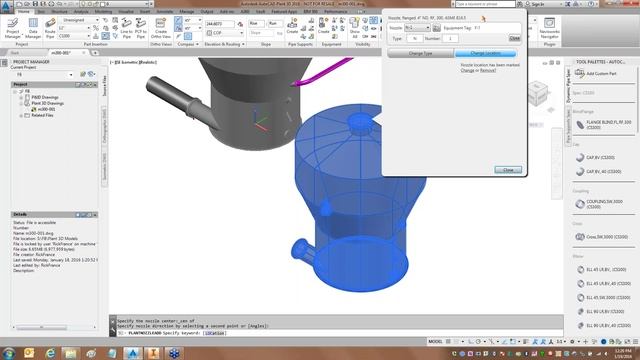Close the nozzle dialog with bottom Close button
The image size is (640, 360).
508,170
